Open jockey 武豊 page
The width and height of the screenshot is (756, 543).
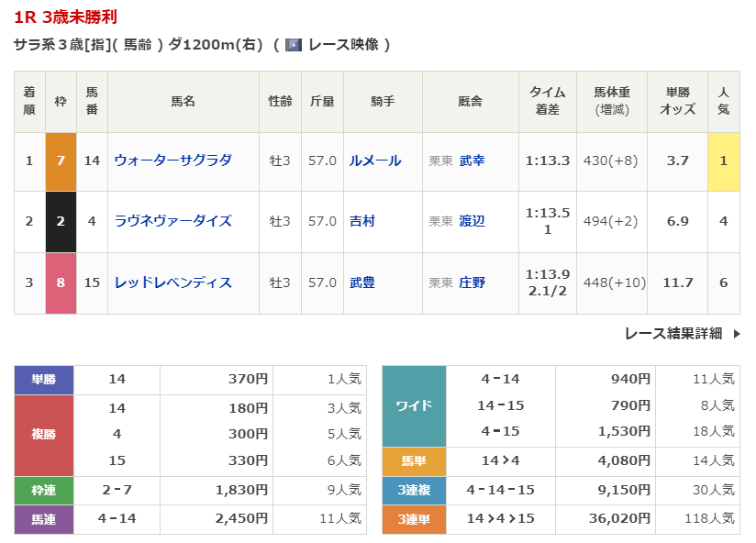click(362, 283)
